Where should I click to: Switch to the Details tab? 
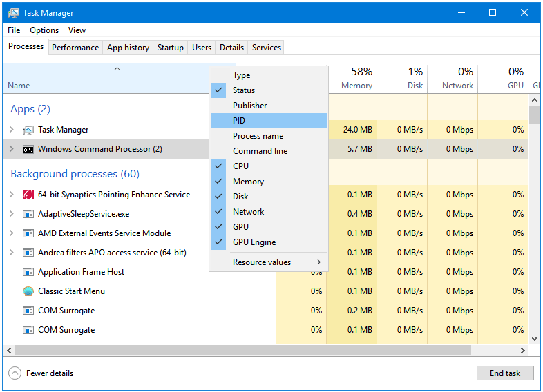(x=231, y=48)
